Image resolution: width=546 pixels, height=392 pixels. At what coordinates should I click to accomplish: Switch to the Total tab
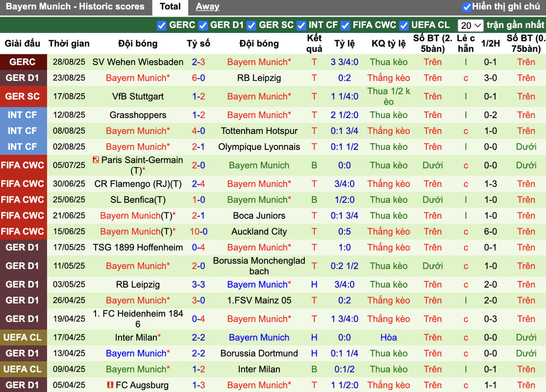click(x=170, y=6)
